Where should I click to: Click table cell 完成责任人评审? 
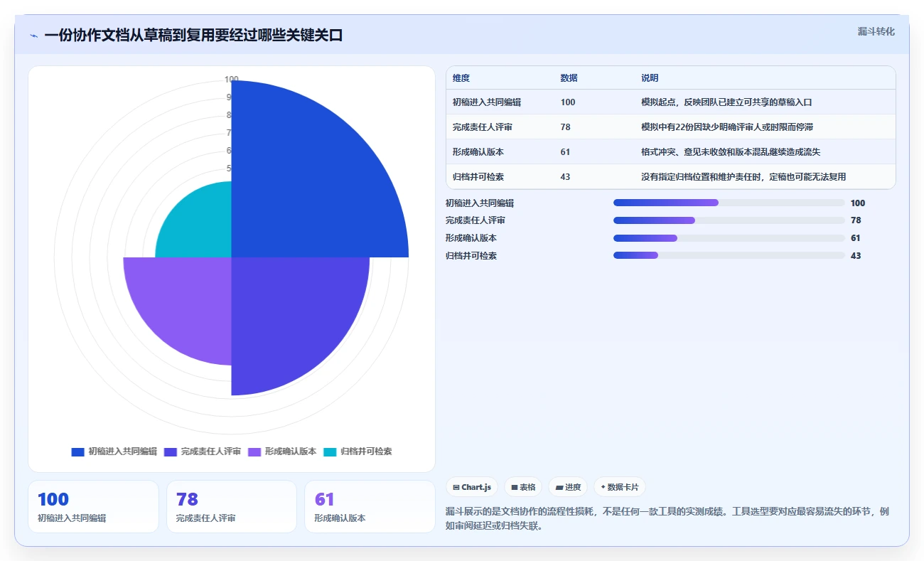[483, 127]
